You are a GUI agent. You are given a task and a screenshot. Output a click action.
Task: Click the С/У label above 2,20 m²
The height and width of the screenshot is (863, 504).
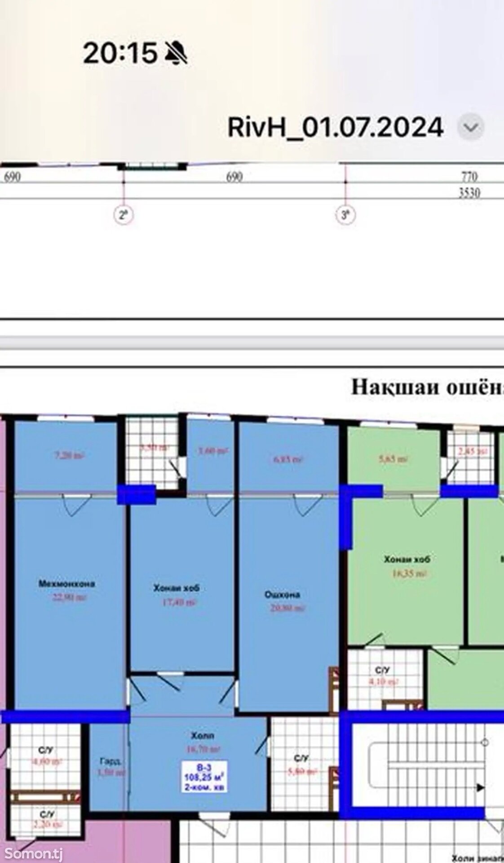coord(47,814)
